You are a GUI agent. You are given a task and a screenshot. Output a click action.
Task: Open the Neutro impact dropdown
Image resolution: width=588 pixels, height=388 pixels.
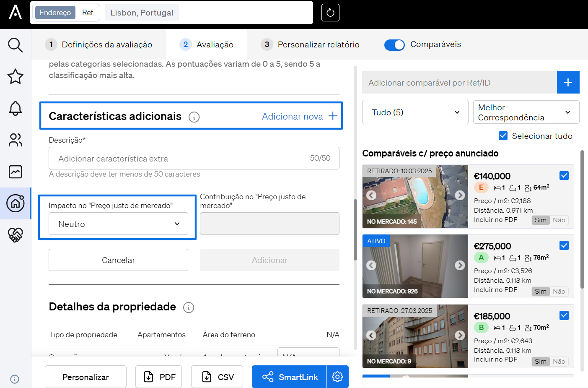pos(118,224)
